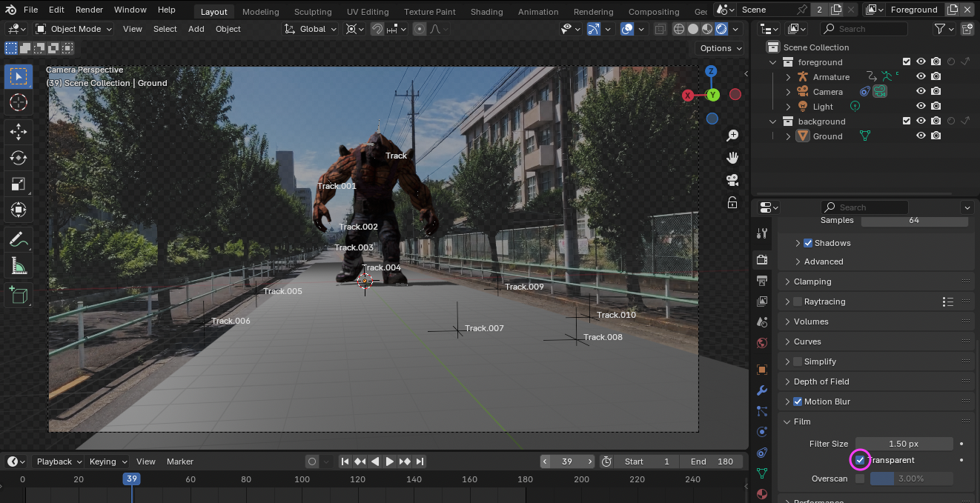
Task: Switch to the Shading workspace tab
Action: 486,12
